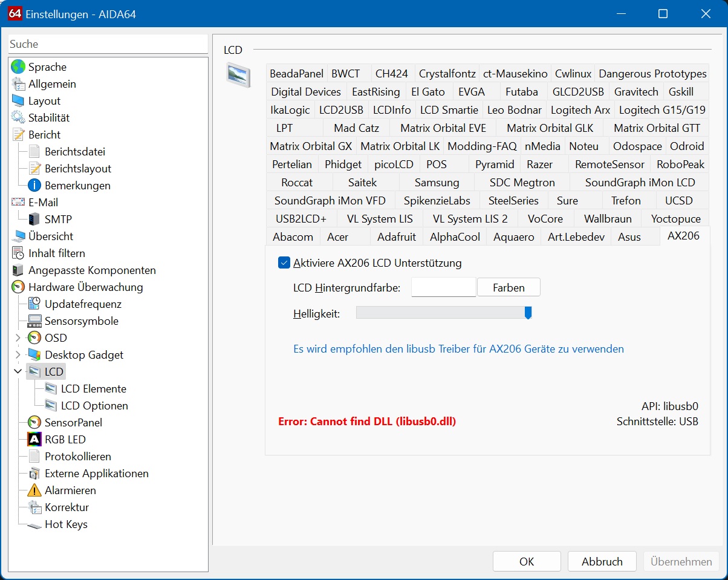
Task: Click the Allgemein settings icon
Action: click(x=19, y=84)
